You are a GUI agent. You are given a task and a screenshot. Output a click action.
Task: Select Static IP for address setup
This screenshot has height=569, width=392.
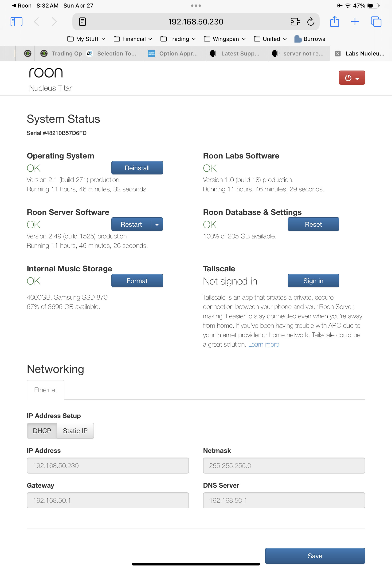(75, 431)
